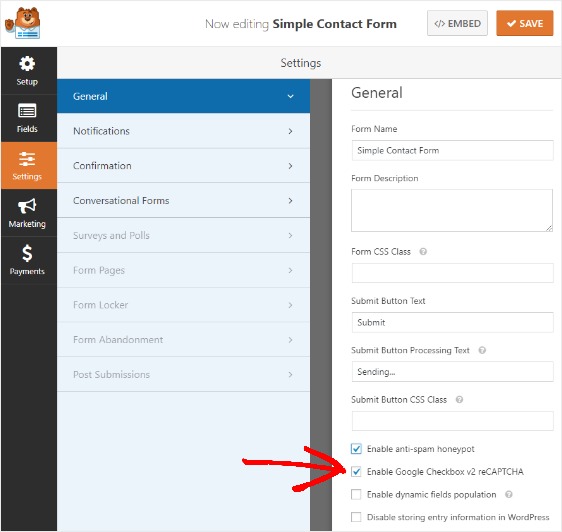Click into the Form CSS Class field
Viewport: 562px width, 532px height.
pos(452,273)
